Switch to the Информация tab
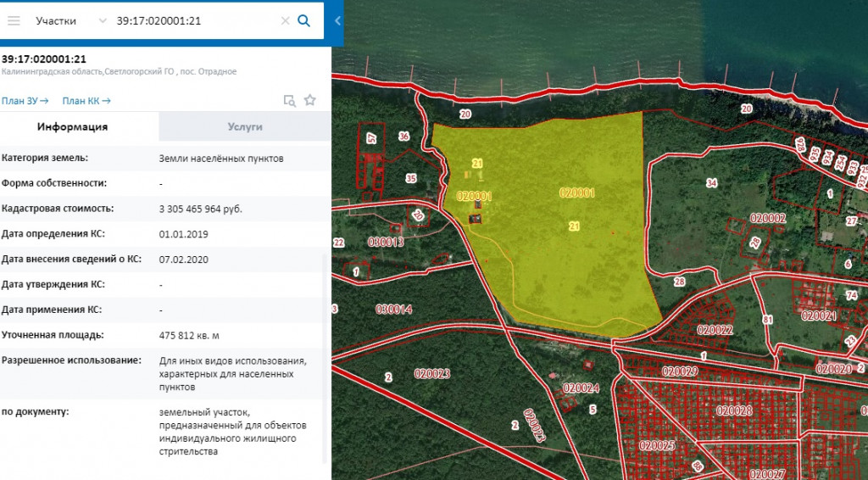Image resolution: width=868 pixels, height=480 pixels. pos(72,126)
